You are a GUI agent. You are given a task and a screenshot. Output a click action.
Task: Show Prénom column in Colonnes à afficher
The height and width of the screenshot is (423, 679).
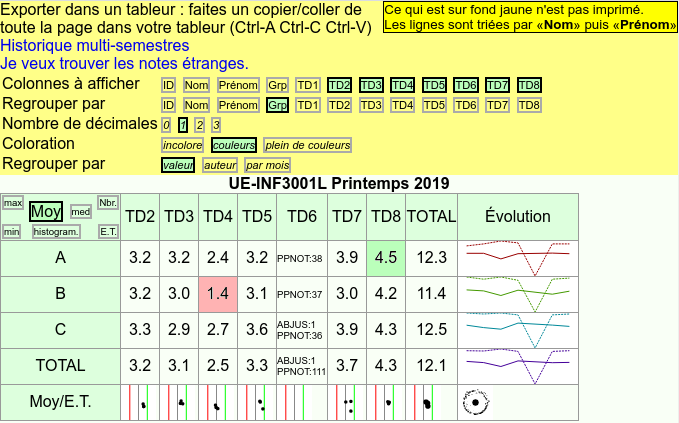click(x=238, y=85)
